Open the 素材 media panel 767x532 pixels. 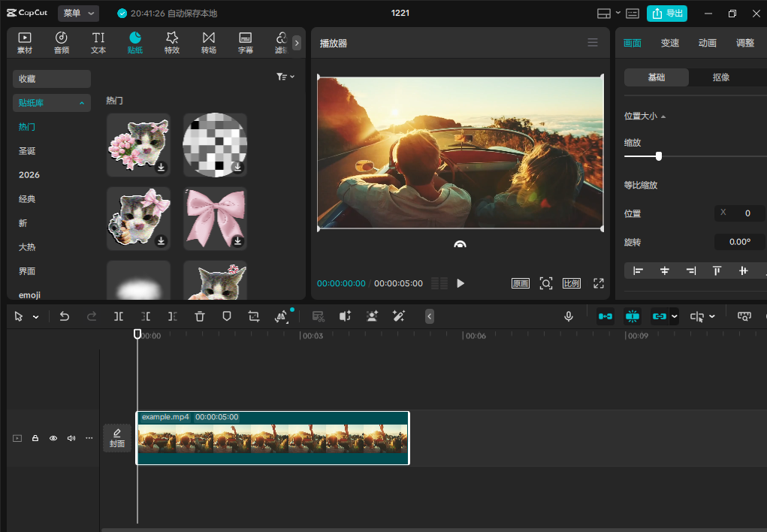pyautogui.click(x=25, y=43)
